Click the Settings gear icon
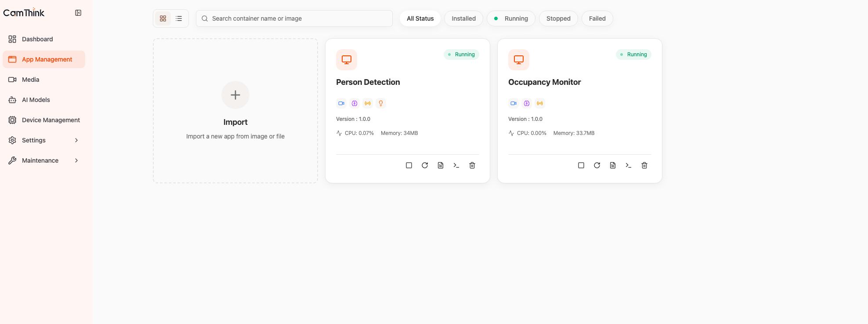 tap(12, 140)
